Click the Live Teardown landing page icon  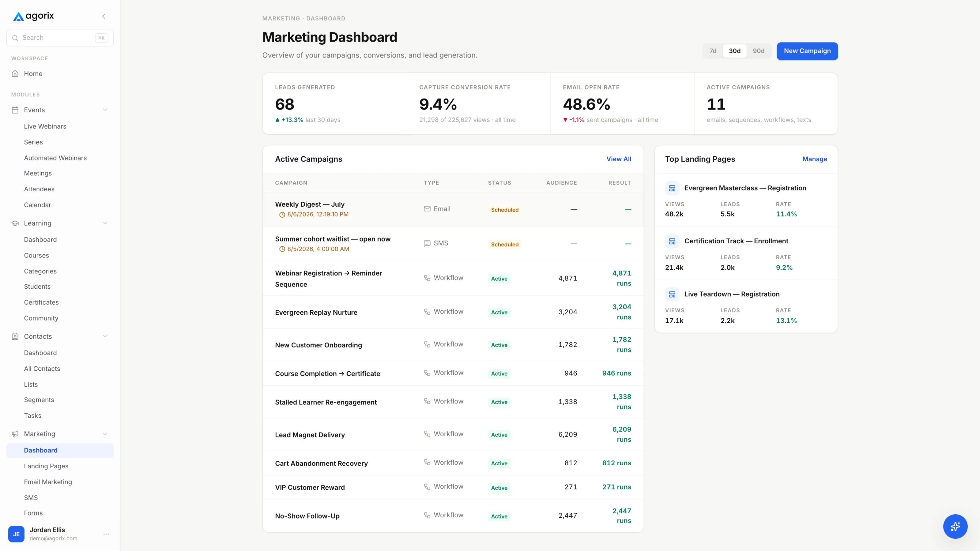[x=672, y=294]
